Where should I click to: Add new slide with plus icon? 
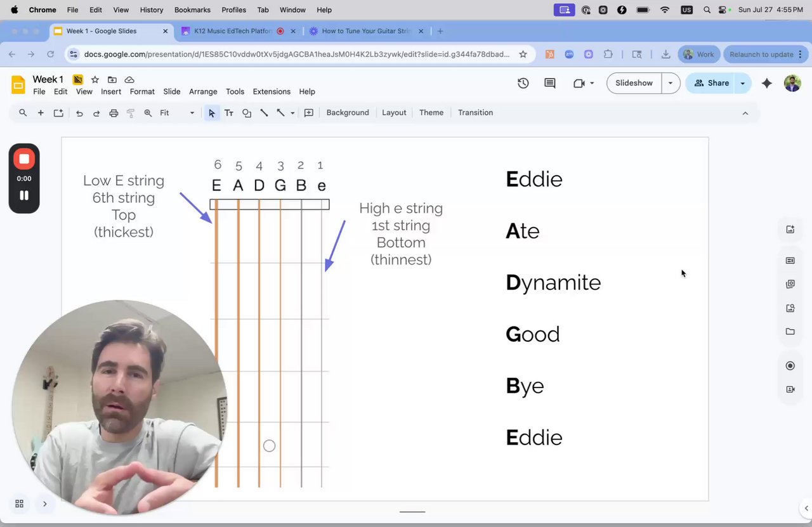(41, 113)
